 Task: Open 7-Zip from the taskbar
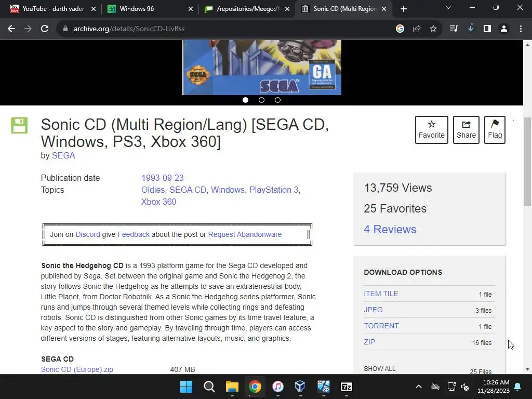[346, 387]
